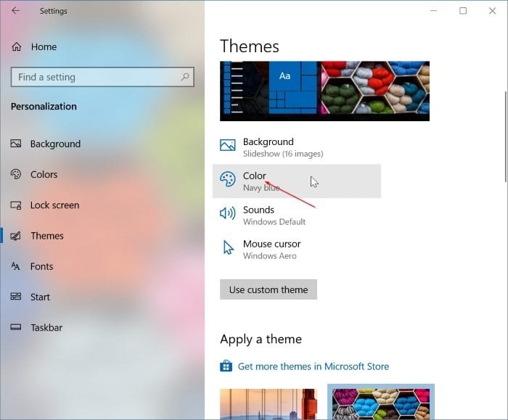Click the Taskbar icon in sidebar

point(16,327)
